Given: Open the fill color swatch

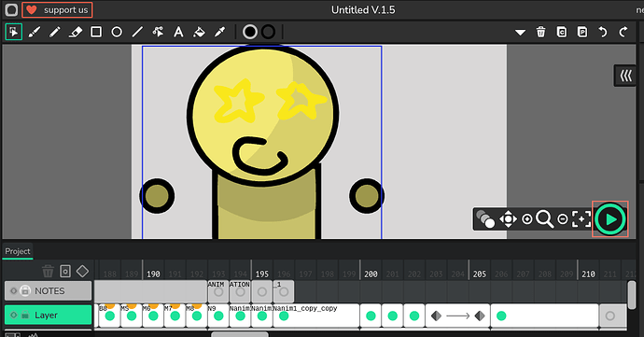Looking at the screenshot, I should point(268,32).
